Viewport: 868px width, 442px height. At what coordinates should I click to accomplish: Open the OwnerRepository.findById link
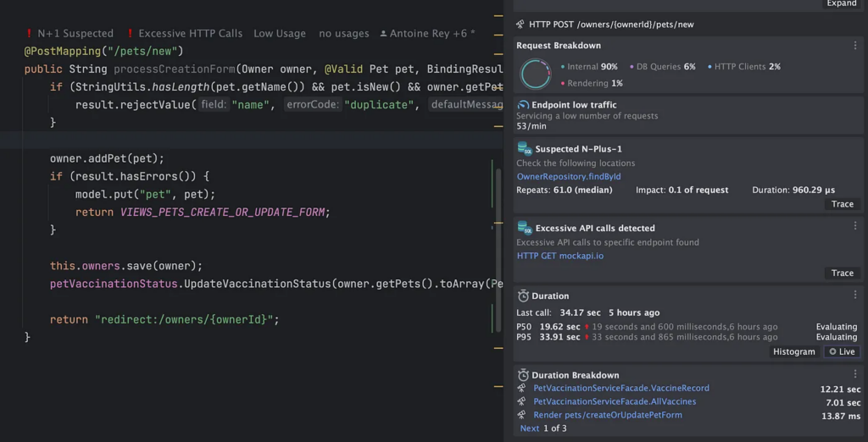569,176
